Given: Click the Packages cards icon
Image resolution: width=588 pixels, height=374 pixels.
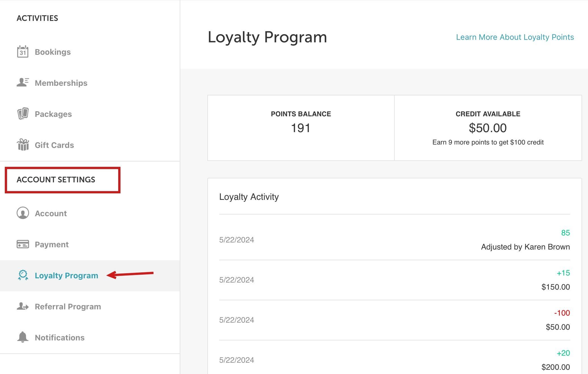Looking at the screenshot, I should [23, 114].
